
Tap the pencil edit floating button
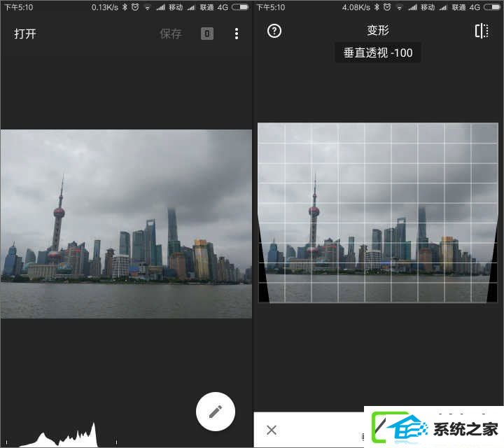click(216, 412)
